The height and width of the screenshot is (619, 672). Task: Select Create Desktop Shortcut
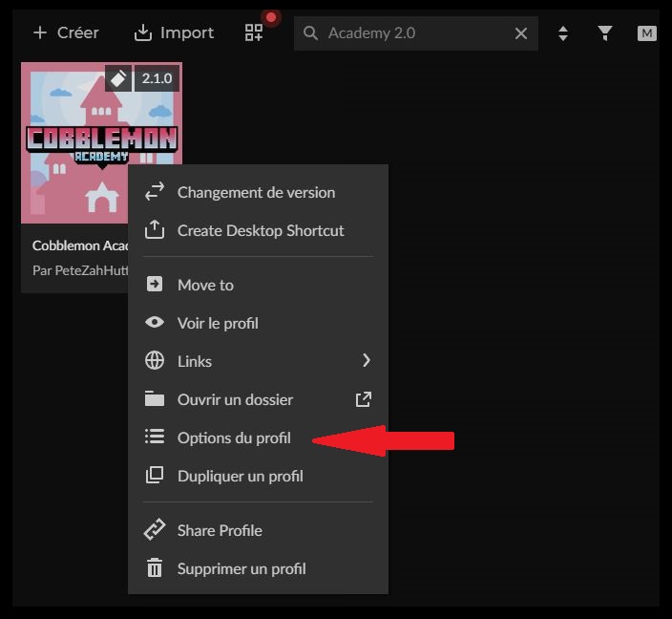pos(260,230)
